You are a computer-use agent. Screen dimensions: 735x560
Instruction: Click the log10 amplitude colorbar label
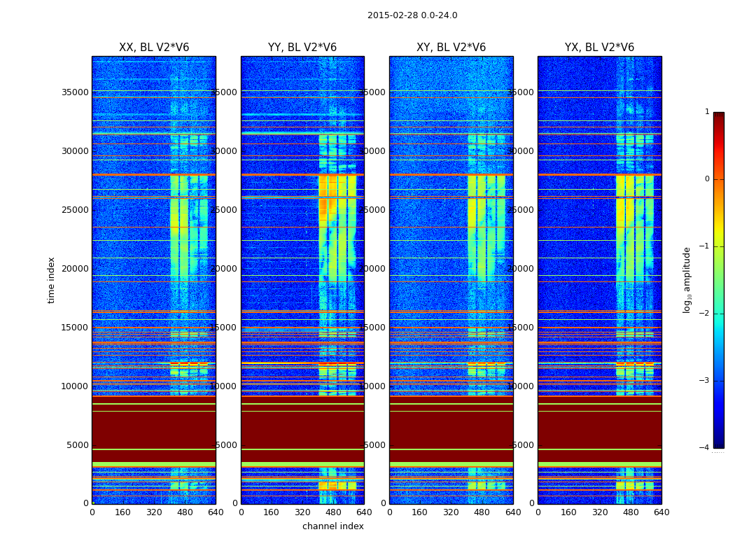point(687,279)
